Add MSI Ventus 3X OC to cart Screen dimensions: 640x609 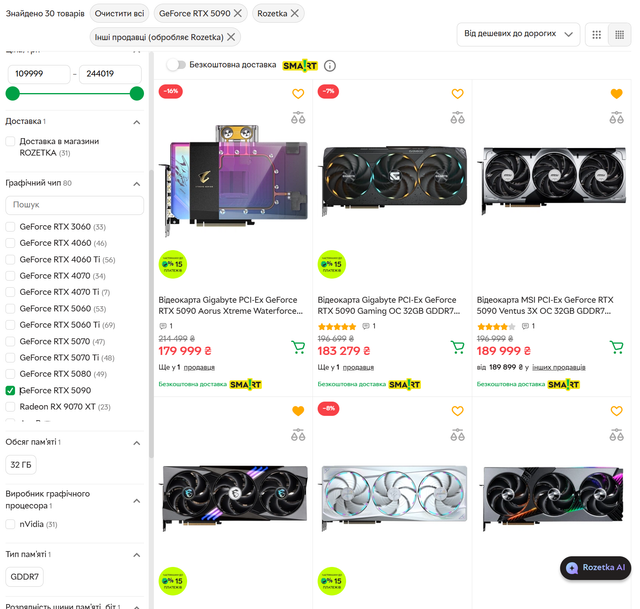(x=616, y=347)
